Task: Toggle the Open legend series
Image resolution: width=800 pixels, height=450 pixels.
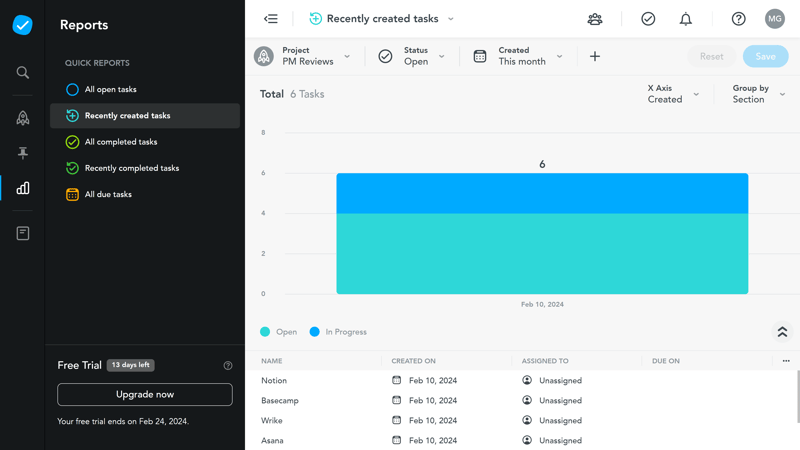Action: 279,332
